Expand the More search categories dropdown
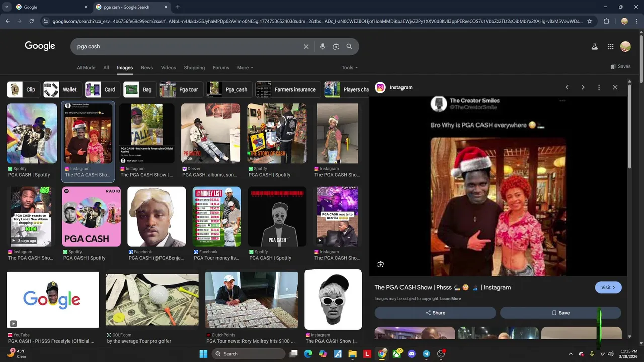 [245, 68]
